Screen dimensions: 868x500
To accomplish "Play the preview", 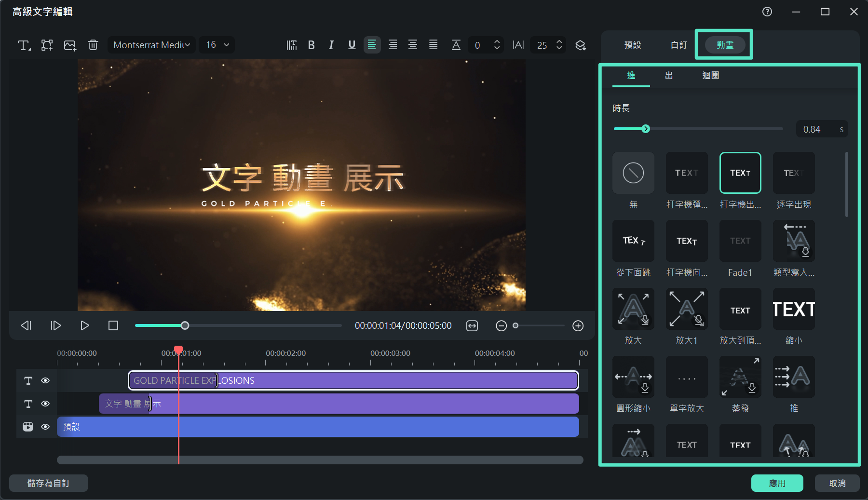I will tap(85, 325).
